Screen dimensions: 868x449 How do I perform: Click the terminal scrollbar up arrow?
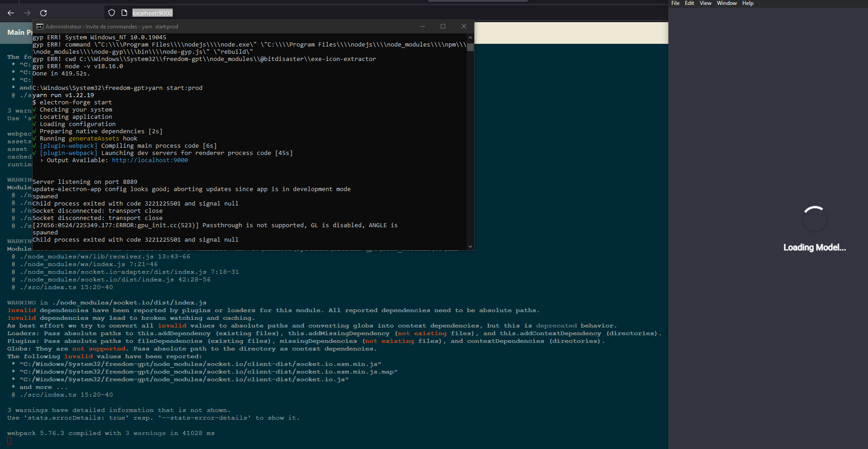coord(470,37)
